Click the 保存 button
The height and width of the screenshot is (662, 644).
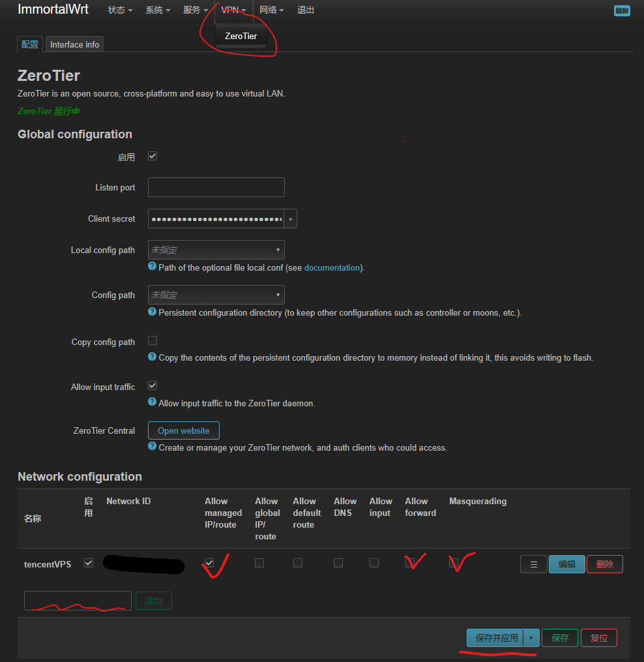560,637
